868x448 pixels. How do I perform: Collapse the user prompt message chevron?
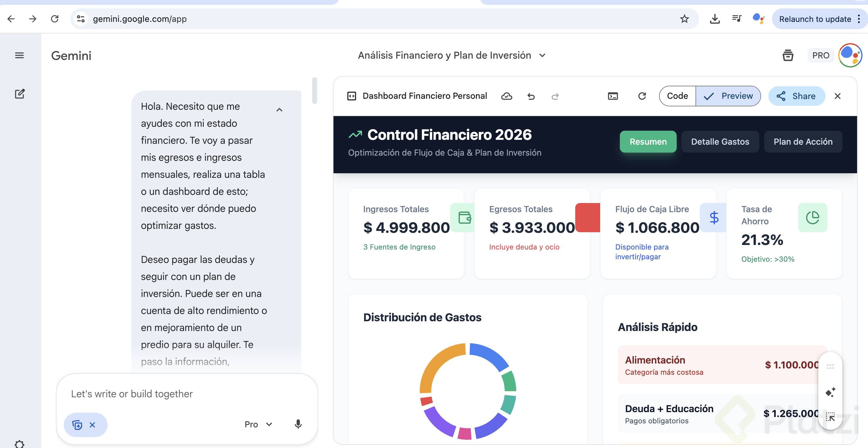tap(279, 110)
